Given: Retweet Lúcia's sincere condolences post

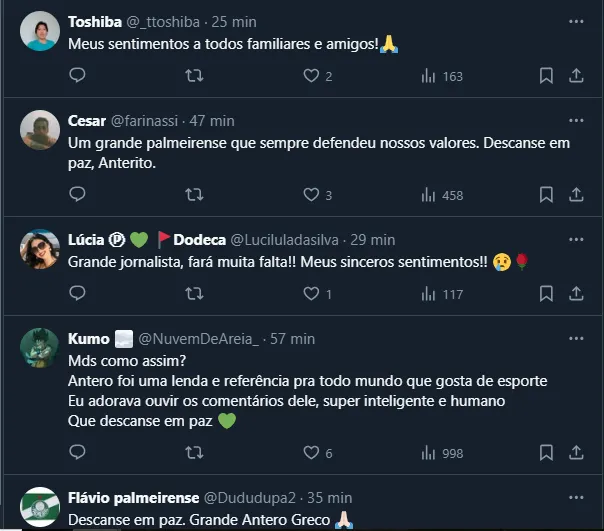Looking at the screenshot, I should [x=195, y=294].
